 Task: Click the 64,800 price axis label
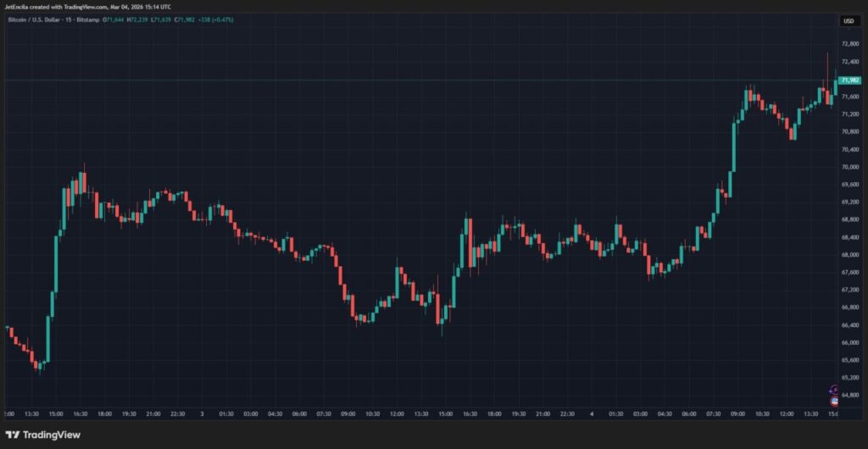tap(849, 395)
